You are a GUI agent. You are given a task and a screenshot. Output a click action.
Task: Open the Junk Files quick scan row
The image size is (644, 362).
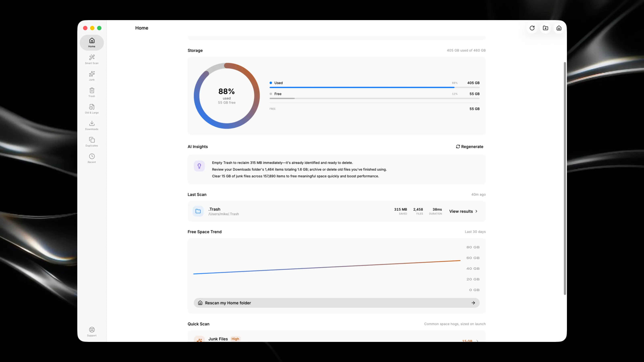point(336,336)
